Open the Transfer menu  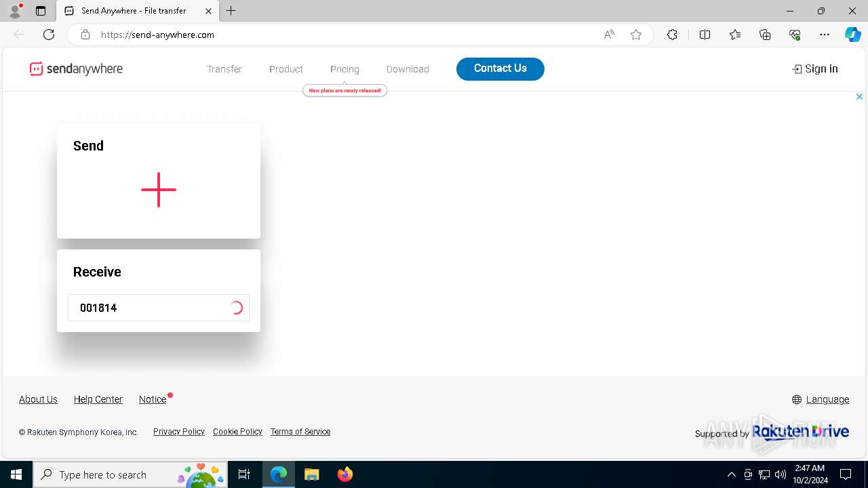point(224,69)
